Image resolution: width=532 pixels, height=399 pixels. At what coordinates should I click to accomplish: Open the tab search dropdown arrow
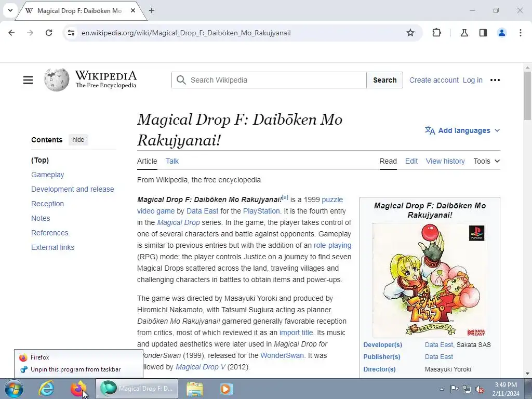pos(10,10)
